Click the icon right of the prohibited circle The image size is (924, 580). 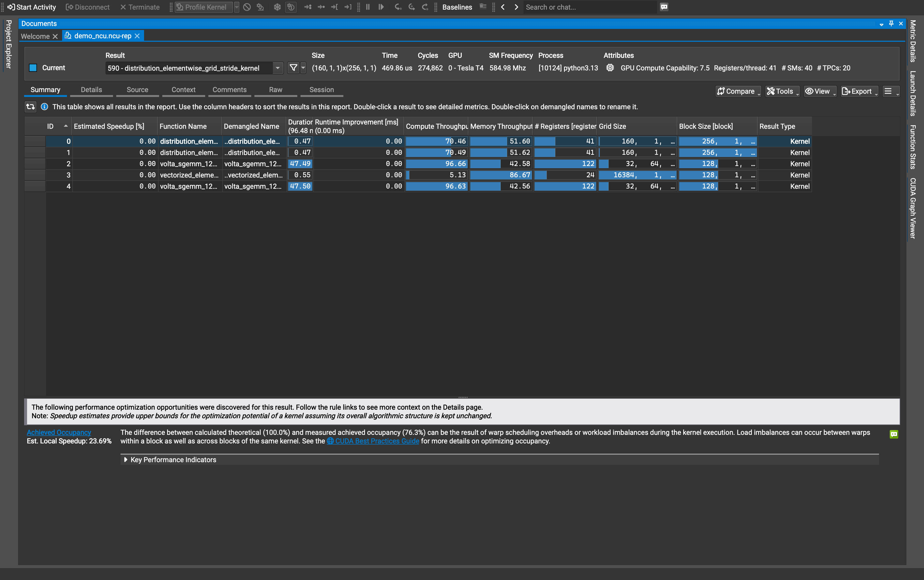[260, 7]
